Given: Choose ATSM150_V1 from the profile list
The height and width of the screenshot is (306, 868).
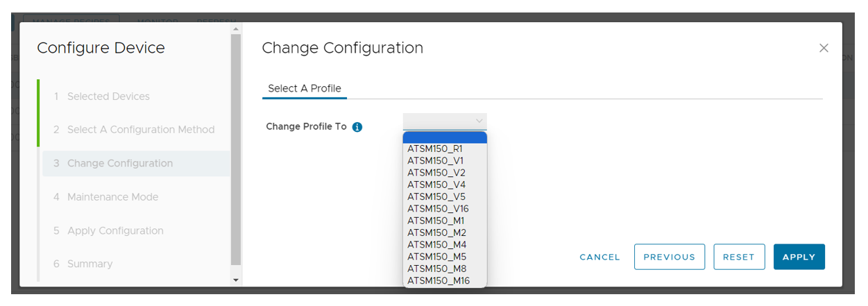Looking at the screenshot, I should click(435, 160).
